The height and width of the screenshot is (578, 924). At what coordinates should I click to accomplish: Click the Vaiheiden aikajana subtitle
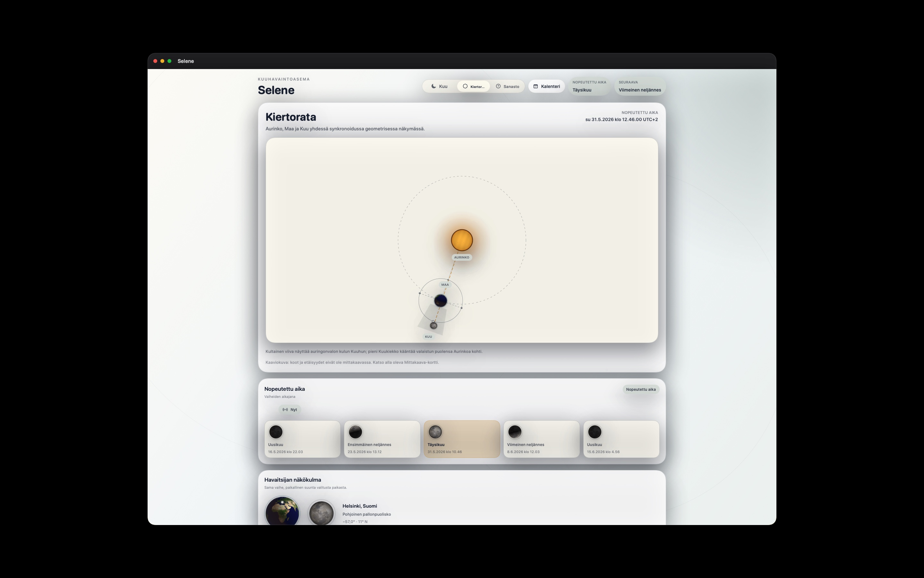[x=280, y=397]
